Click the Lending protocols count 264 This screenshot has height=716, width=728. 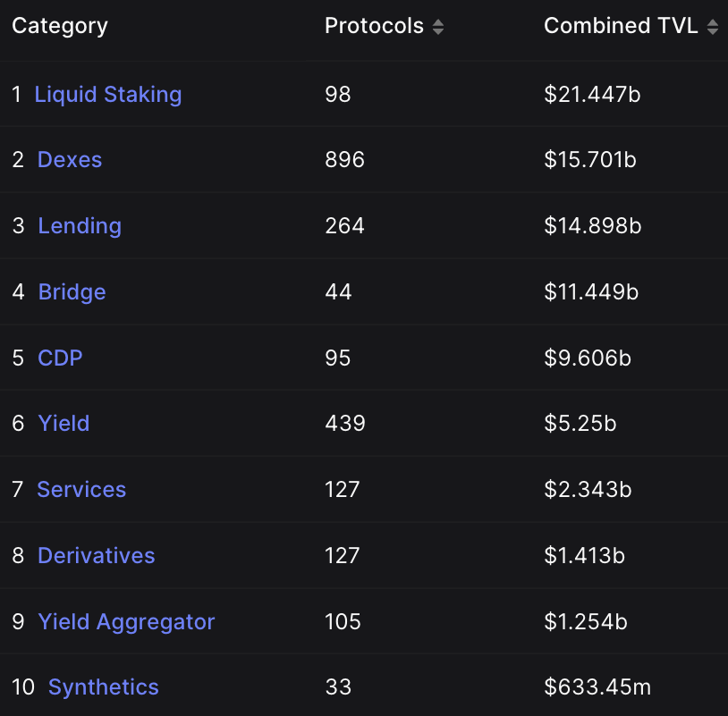click(344, 226)
